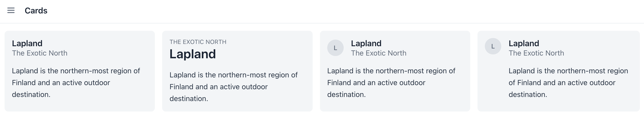Click the uppercase "THE EXOTIC NORTH" overline
The height and width of the screenshot is (122, 644).
198,42
